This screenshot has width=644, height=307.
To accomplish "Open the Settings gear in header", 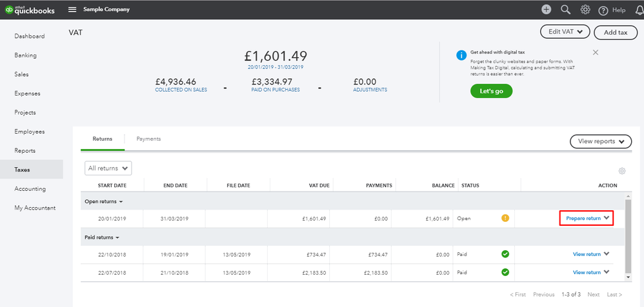I will click(585, 10).
